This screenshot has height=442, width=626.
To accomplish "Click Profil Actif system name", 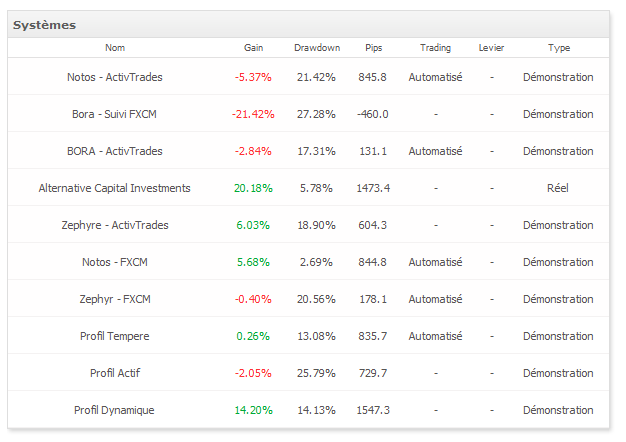I will (115, 373).
